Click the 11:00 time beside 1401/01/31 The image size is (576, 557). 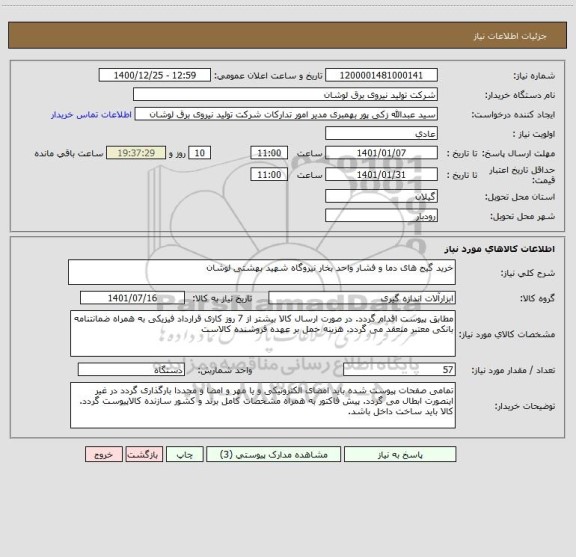click(x=269, y=175)
